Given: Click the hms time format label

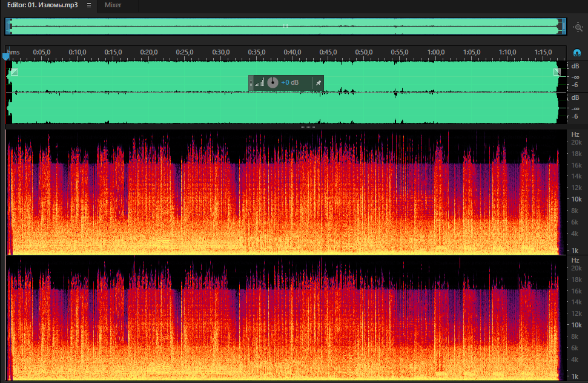Looking at the screenshot, I should click(x=13, y=52).
